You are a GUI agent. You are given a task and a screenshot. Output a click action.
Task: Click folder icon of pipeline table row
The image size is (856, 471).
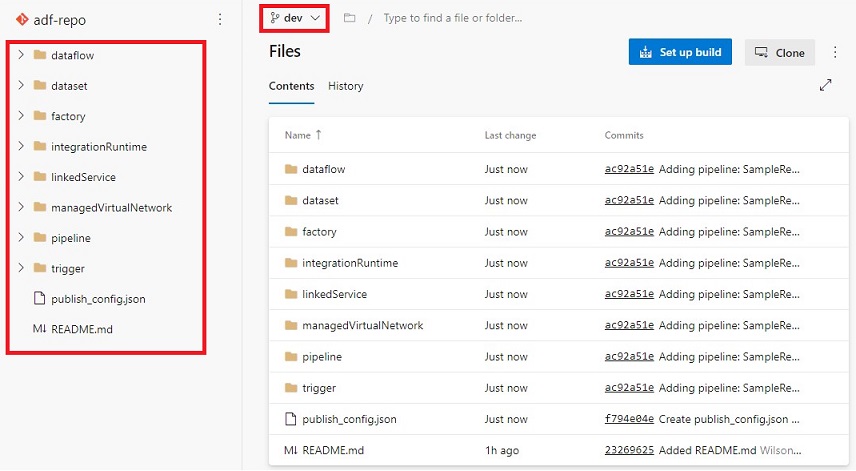coord(291,356)
